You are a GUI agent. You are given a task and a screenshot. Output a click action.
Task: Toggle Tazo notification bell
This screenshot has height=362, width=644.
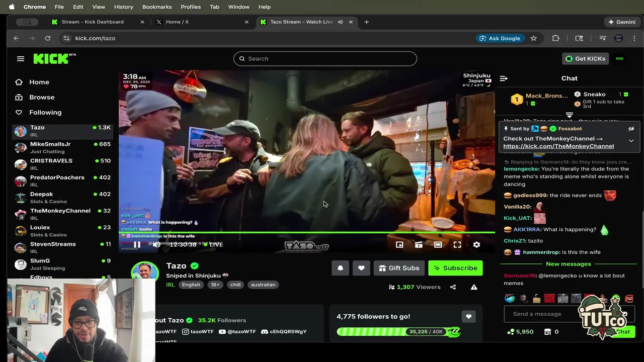coord(340,268)
